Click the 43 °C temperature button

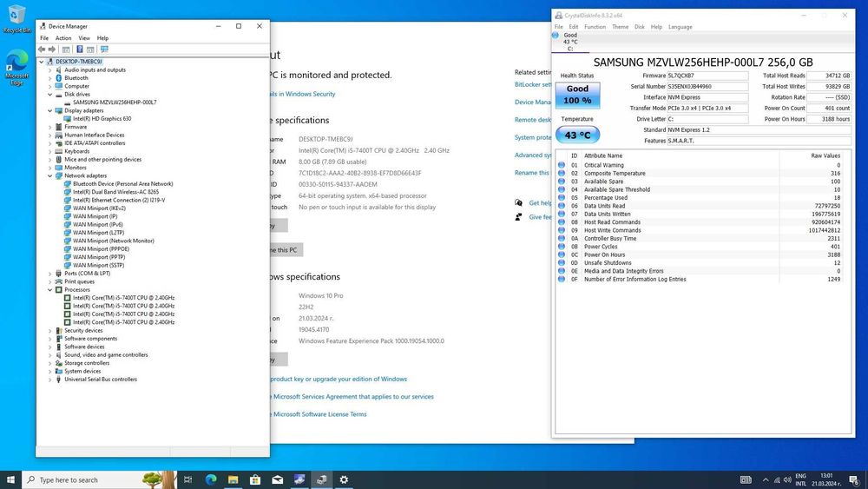coord(577,135)
